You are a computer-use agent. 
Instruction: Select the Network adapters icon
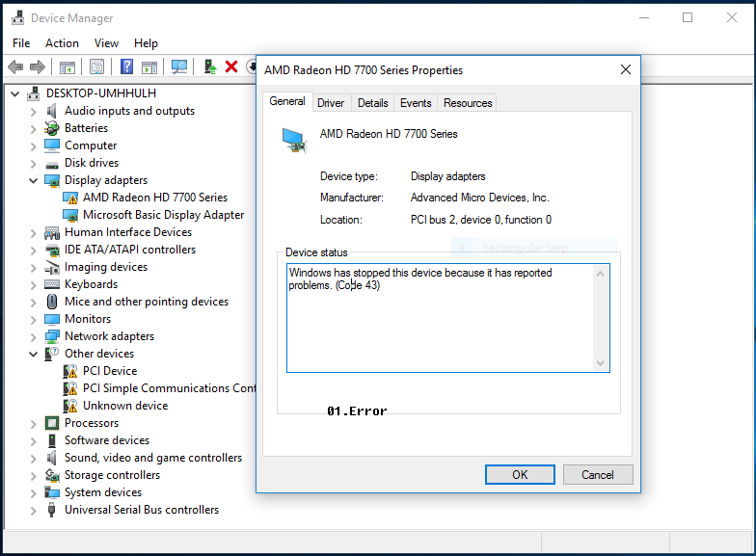(52, 336)
